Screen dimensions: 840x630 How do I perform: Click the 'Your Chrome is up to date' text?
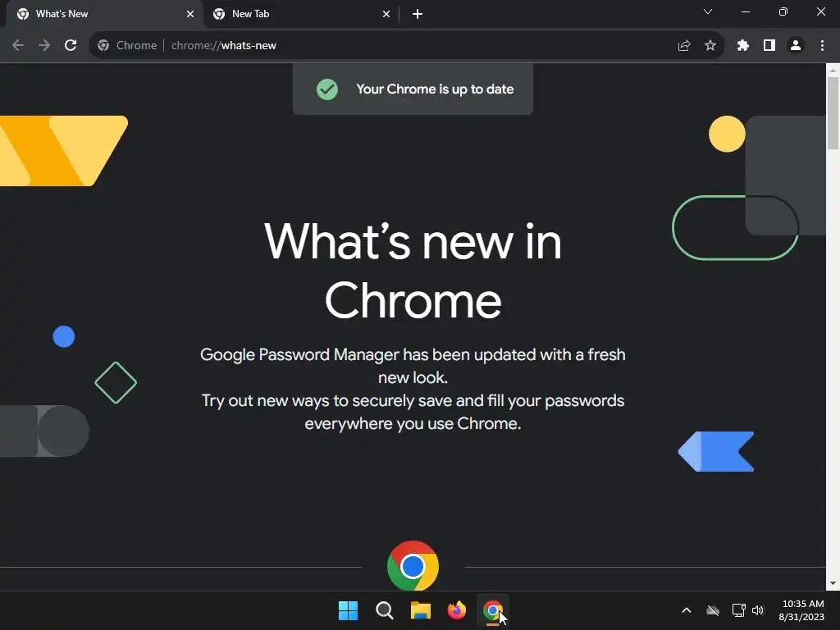[x=435, y=89]
